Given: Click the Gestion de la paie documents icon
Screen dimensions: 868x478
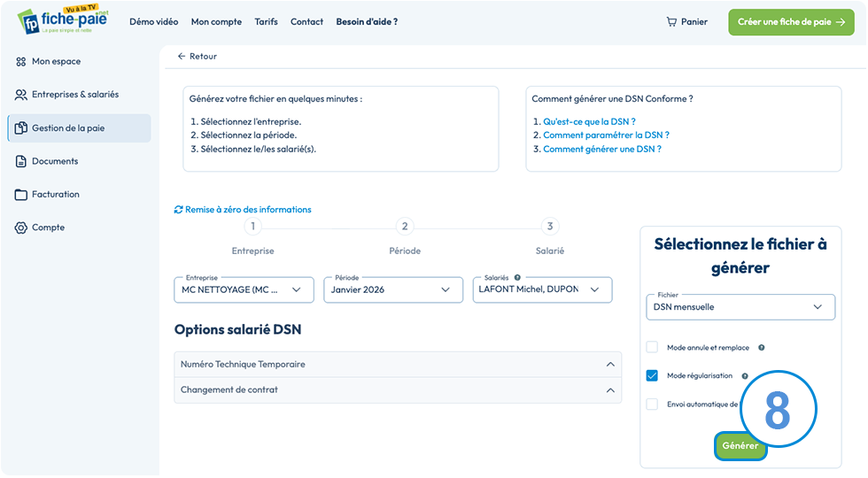Looking at the screenshot, I should 21,127.
